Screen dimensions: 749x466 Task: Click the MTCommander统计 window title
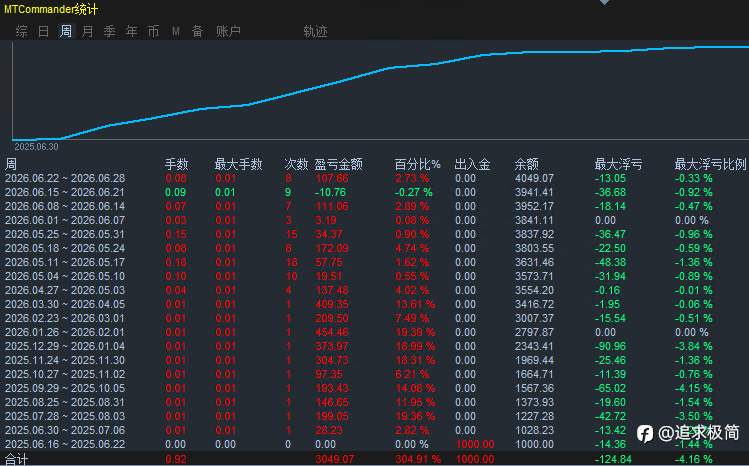[51, 9]
